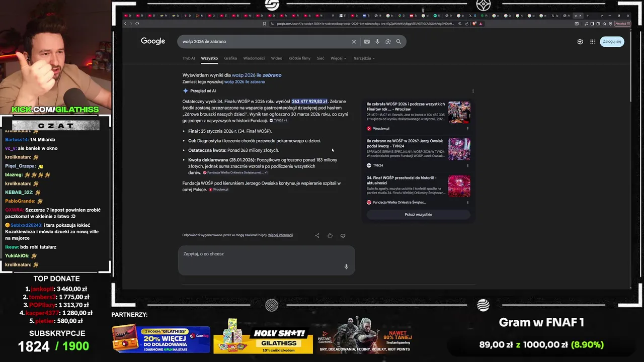Viewport: 644px width, 362px height.
Task: Open the 'Więcej informacji' link
Action: 280,235
